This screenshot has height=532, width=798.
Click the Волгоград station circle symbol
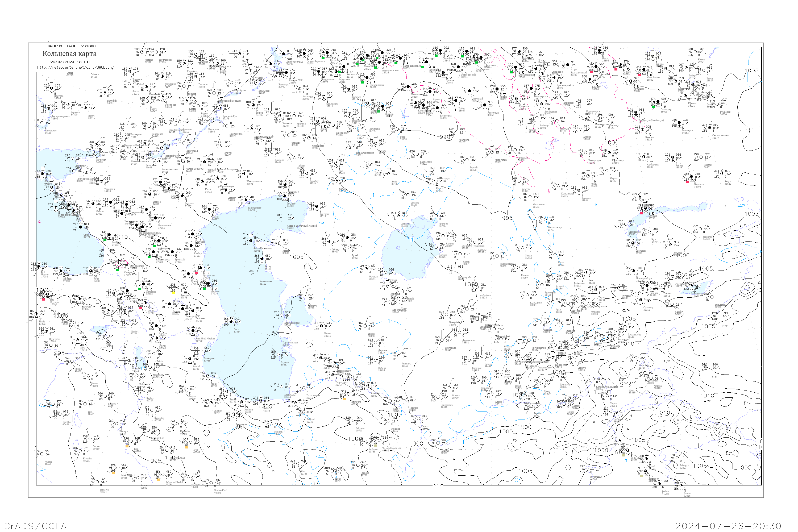click(x=184, y=143)
